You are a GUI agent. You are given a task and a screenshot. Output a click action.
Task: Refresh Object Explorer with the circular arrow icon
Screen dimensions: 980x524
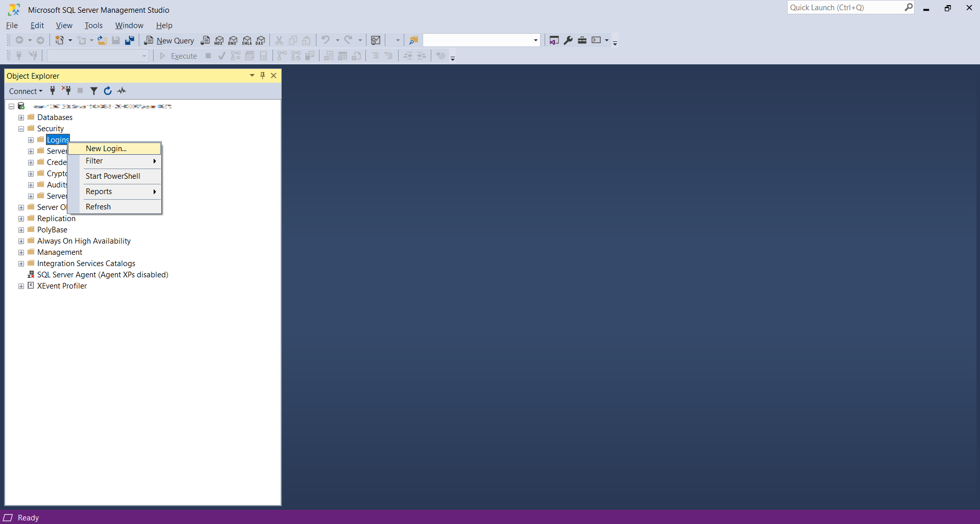(108, 91)
